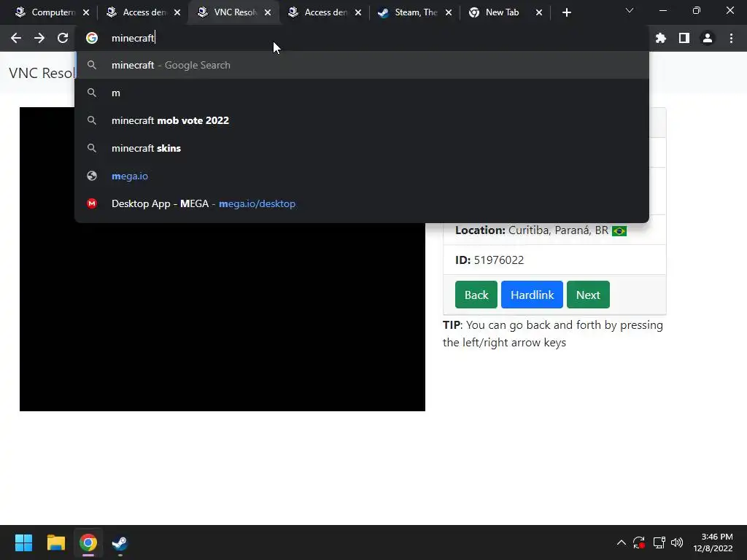Close the second Access denied tab
This screenshot has width=747, height=560.
pos(358,13)
